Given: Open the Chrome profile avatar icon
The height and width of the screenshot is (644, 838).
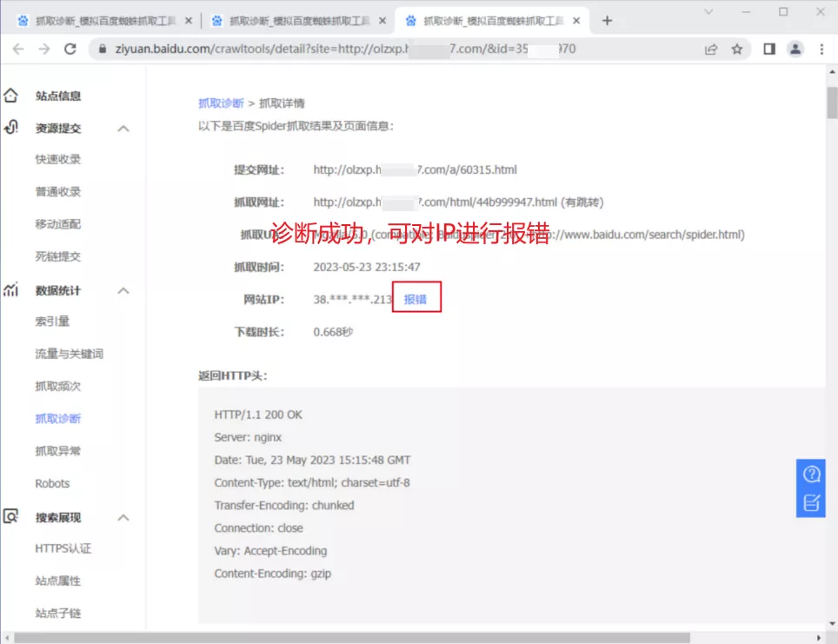Looking at the screenshot, I should coord(795,50).
